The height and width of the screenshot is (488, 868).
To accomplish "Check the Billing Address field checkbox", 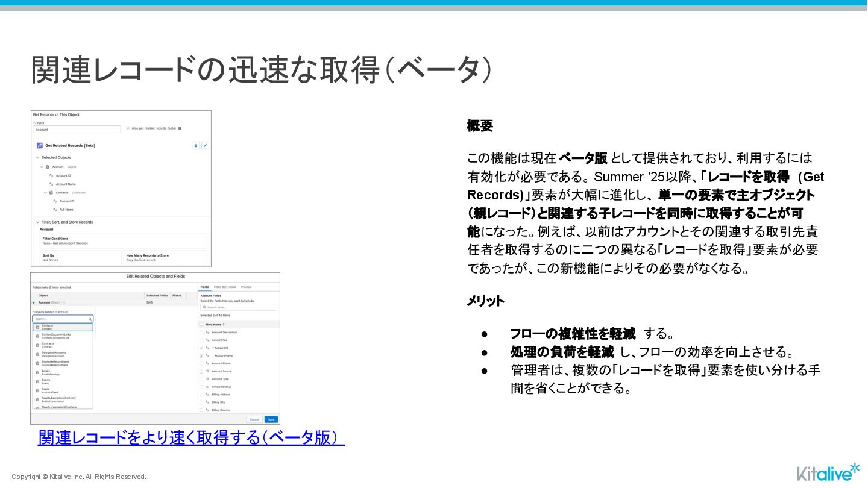I will 201,395.
